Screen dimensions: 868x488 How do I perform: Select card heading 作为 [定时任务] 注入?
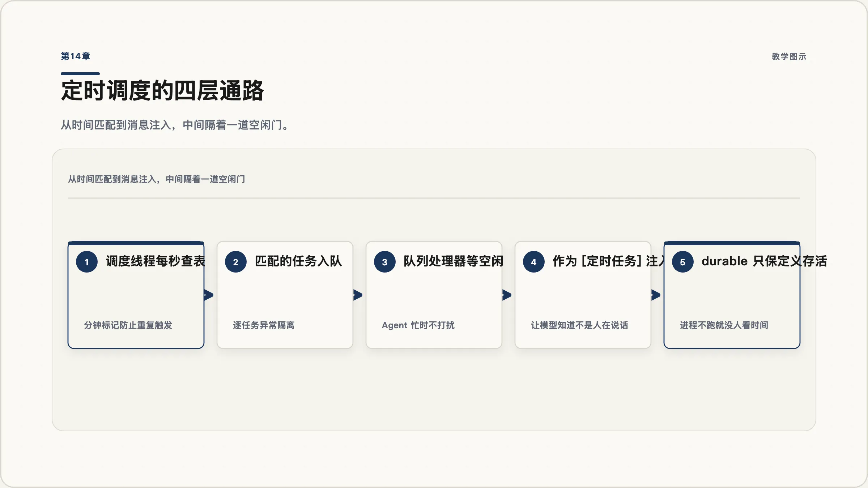609,261
